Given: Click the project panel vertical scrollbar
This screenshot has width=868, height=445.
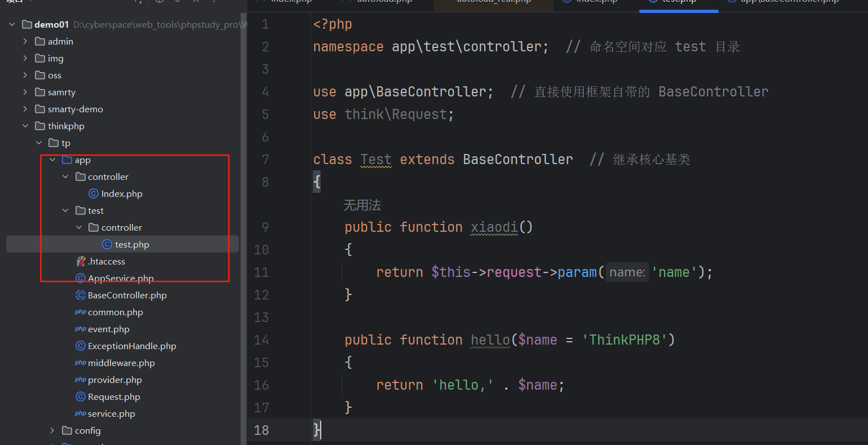Looking at the screenshot, I should coord(244,228).
